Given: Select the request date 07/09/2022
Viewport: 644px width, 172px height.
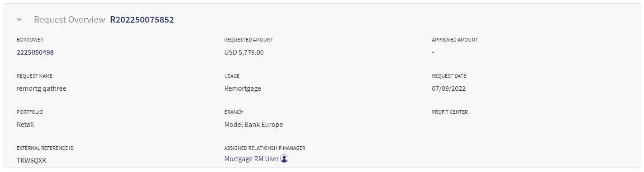Looking at the screenshot, I should [x=449, y=88].
